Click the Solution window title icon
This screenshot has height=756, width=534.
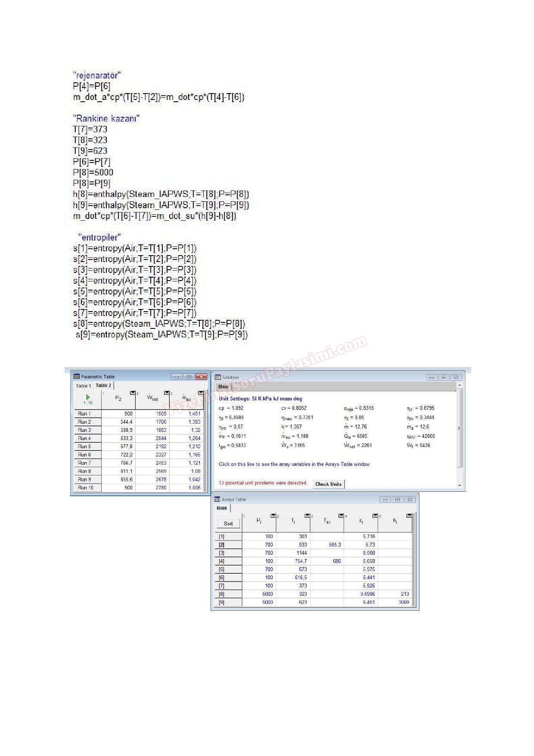(218, 377)
